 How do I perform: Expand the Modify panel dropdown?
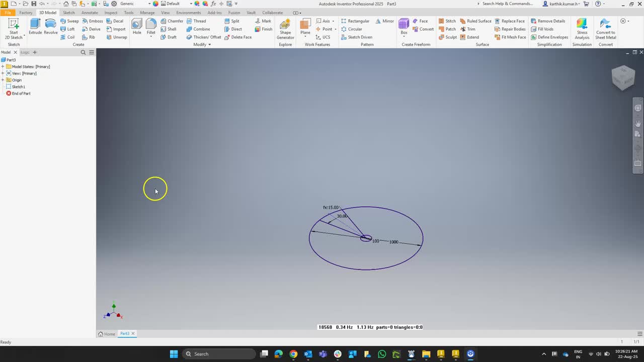tap(202, 45)
